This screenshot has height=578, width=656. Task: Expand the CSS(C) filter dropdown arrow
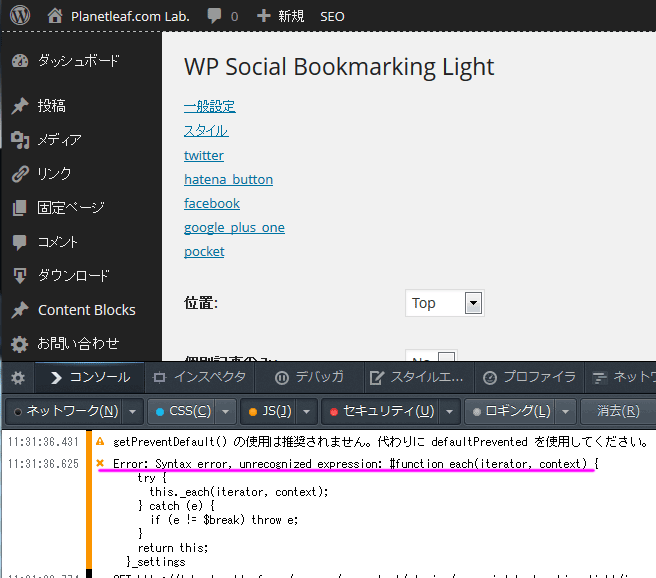coord(226,412)
